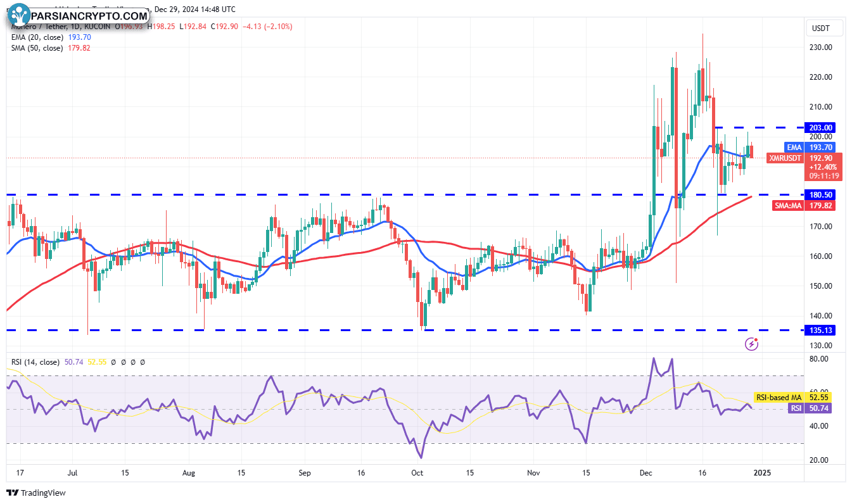Click the H198.25 high value in legend

pos(162,27)
